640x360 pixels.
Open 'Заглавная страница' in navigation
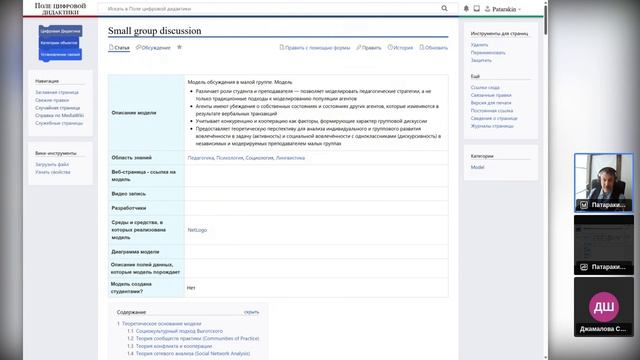[x=57, y=92]
